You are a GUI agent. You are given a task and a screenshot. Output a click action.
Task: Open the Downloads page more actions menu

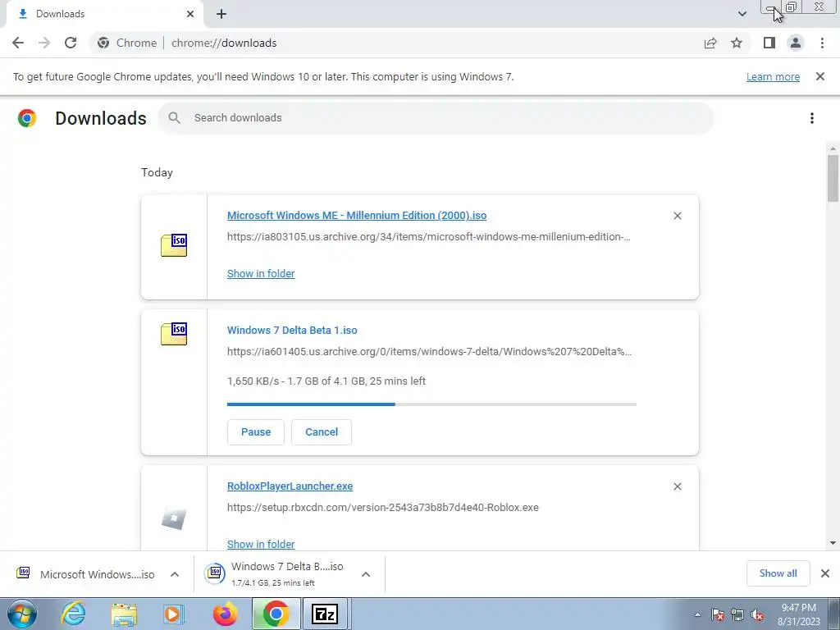pyautogui.click(x=812, y=118)
